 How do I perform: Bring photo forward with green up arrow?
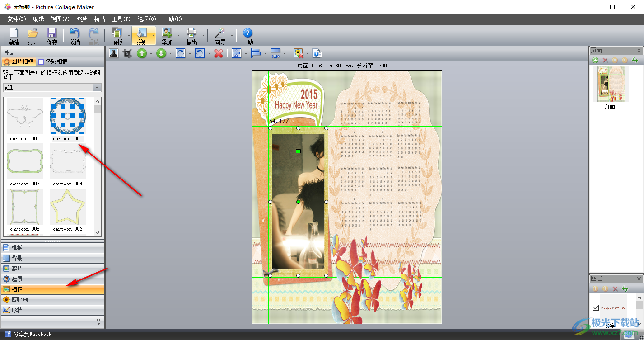point(142,53)
